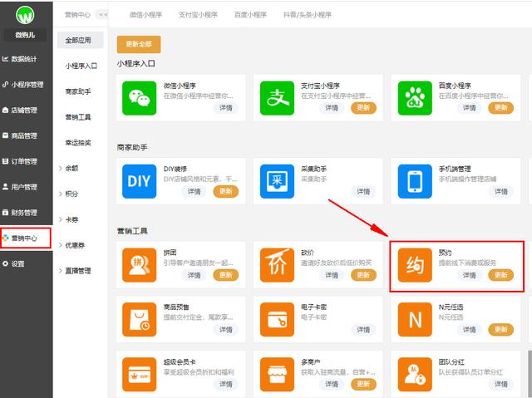The height and width of the screenshot is (398, 532).
Task: Click the 更新全部 button
Action: pos(139,44)
